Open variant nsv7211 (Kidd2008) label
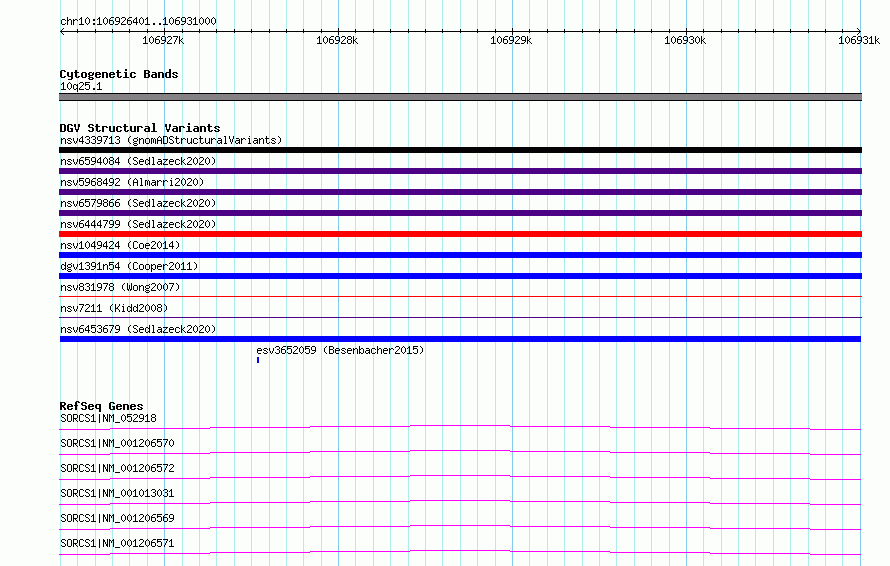 tap(114, 308)
